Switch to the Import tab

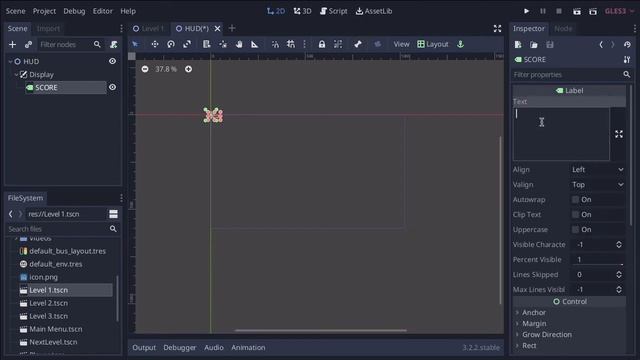pos(48,28)
